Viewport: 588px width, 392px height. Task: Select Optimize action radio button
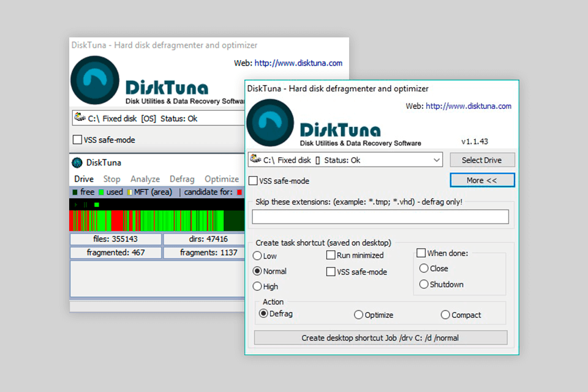pyautogui.click(x=358, y=315)
